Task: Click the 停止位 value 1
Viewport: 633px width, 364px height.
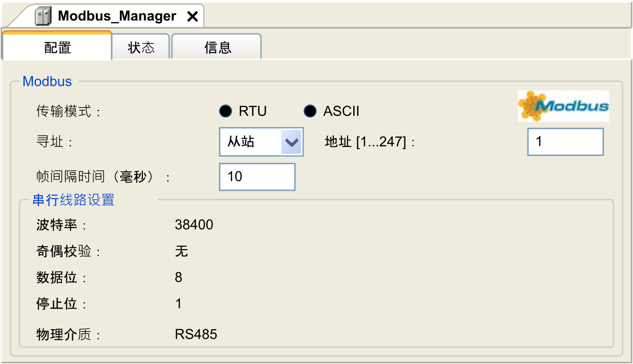Action: point(179,304)
